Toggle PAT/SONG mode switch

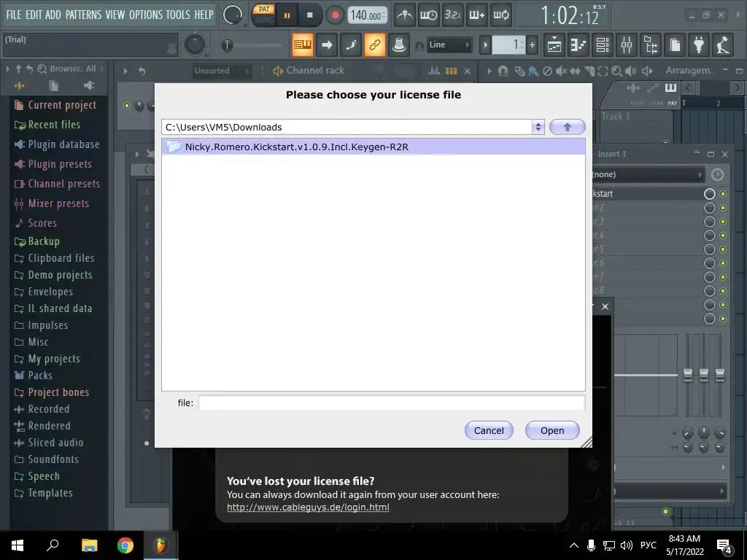point(264,15)
